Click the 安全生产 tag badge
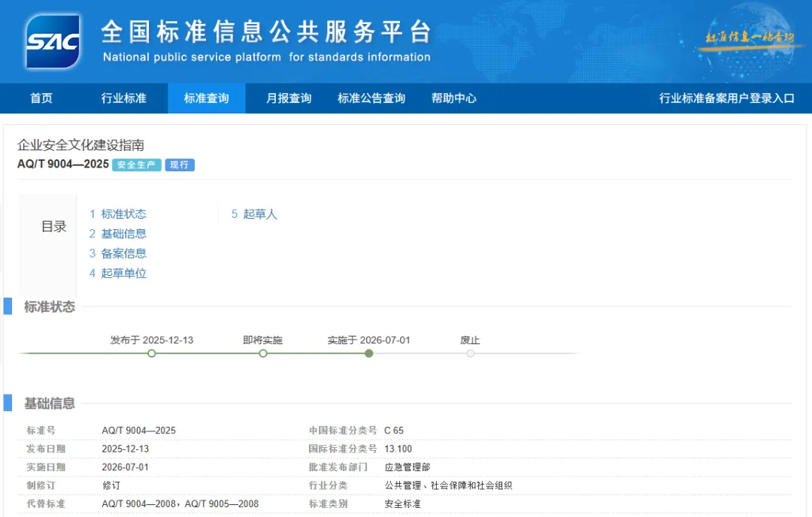 coord(137,165)
